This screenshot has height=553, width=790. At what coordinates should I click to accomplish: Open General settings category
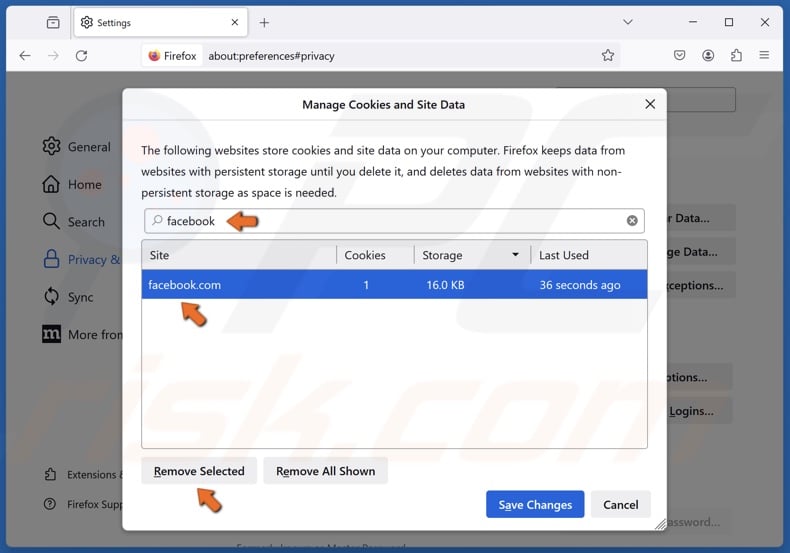tap(77, 147)
